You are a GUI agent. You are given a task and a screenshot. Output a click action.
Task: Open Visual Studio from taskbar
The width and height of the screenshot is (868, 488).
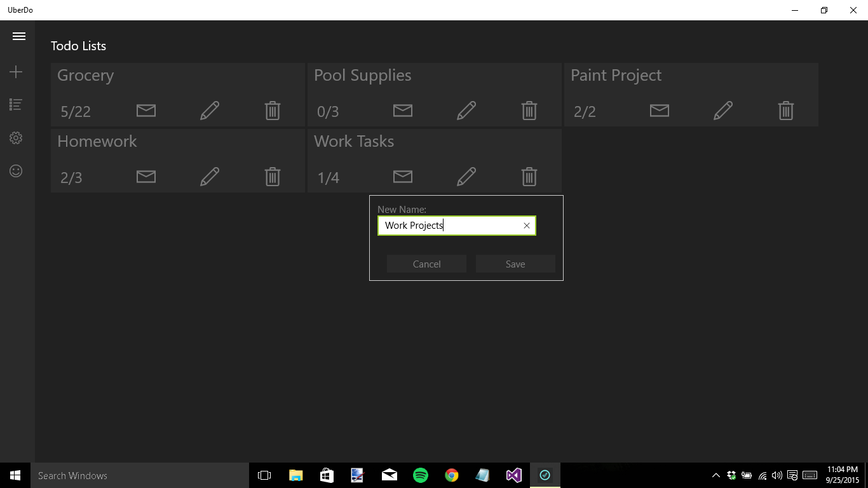(x=513, y=475)
